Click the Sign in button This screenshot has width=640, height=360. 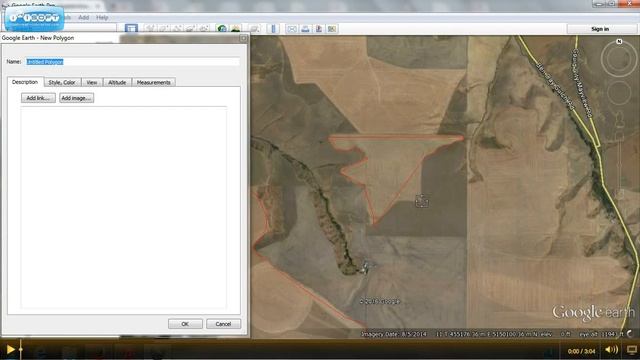coord(600,29)
